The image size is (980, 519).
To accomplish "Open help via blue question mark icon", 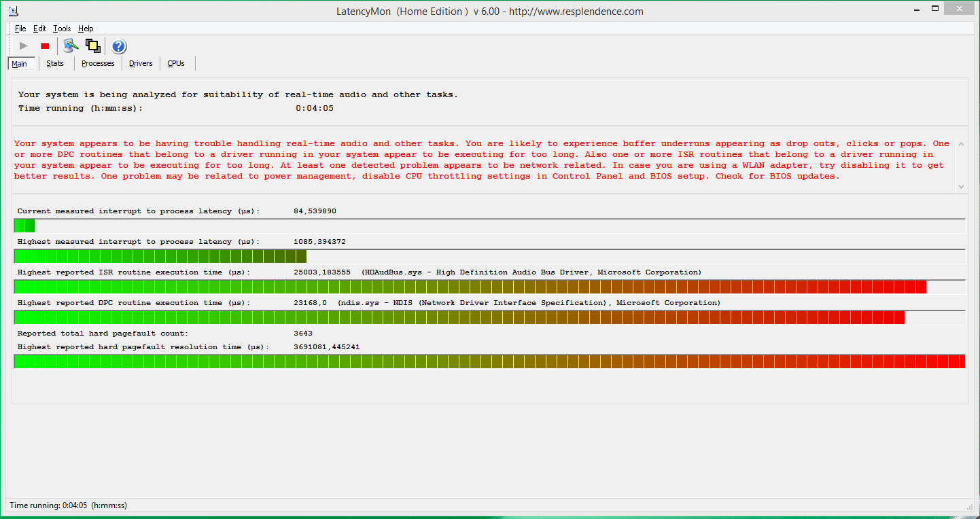I will point(119,46).
